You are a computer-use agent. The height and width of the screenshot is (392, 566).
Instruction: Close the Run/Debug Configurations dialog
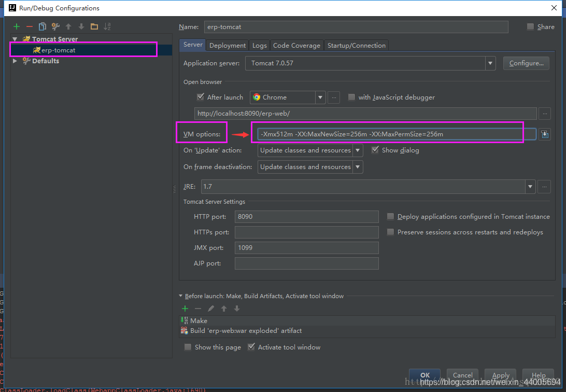(x=554, y=8)
